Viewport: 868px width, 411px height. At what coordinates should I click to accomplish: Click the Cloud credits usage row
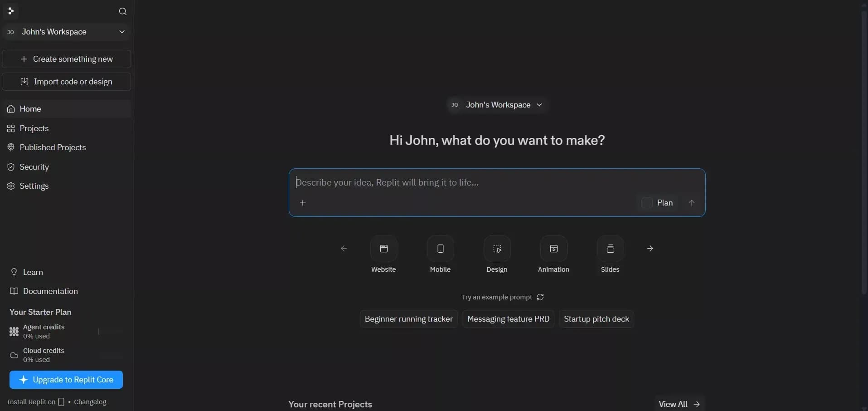click(66, 355)
